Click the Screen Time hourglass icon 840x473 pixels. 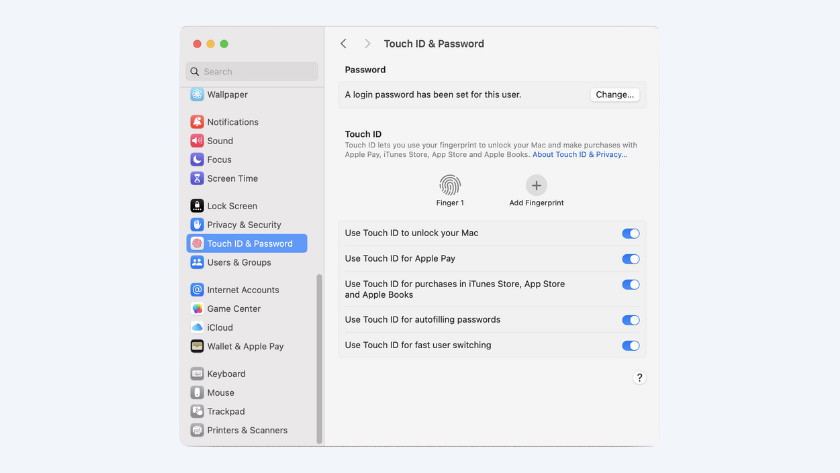197,178
